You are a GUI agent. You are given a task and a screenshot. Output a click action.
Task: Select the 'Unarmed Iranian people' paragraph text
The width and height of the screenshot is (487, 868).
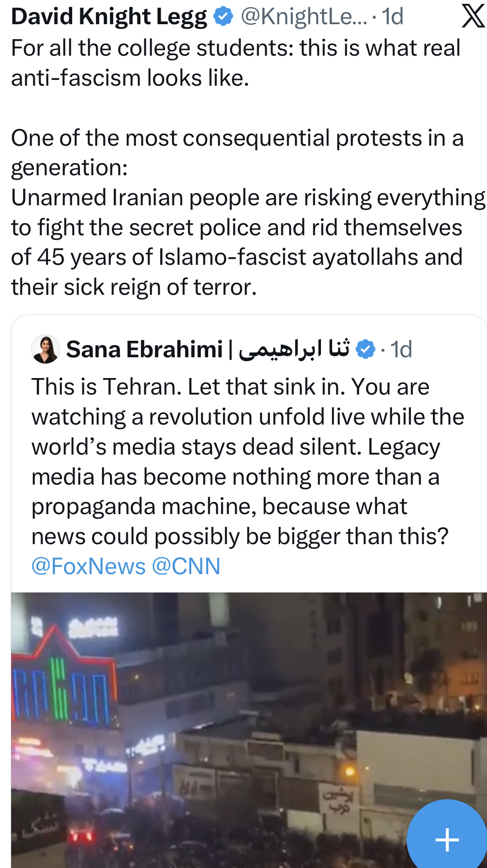248,242
